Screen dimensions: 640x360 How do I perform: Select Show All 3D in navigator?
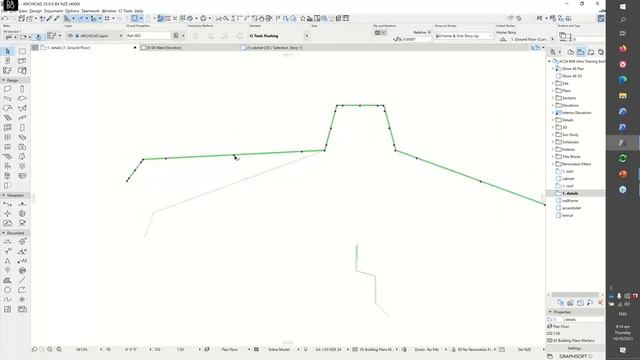[x=572, y=76]
